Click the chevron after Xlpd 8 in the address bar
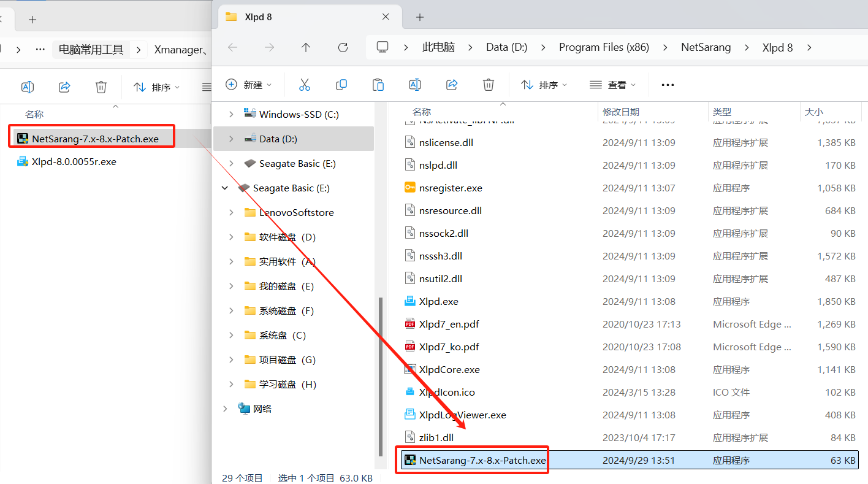 [810, 47]
